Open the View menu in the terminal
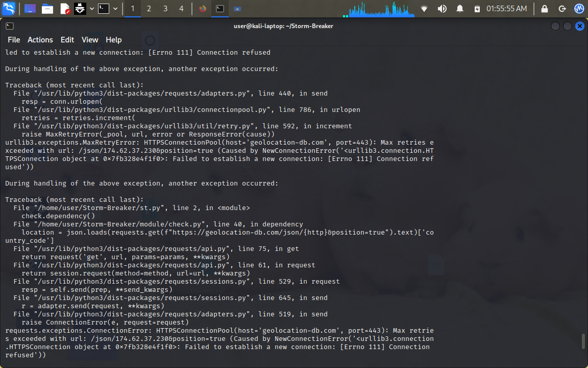 click(x=90, y=39)
